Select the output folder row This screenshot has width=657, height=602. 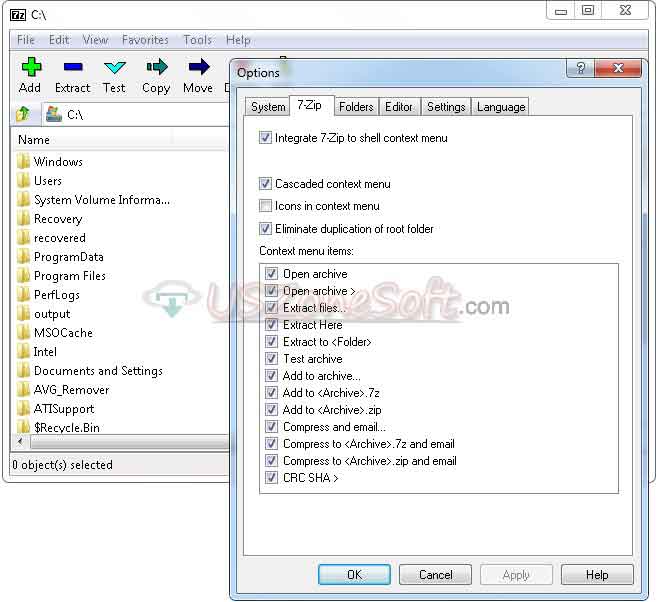pyautogui.click(x=52, y=314)
